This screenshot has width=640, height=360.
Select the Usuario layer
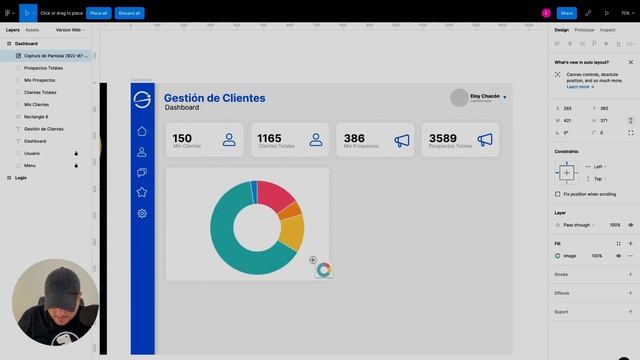[x=32, y=153]
